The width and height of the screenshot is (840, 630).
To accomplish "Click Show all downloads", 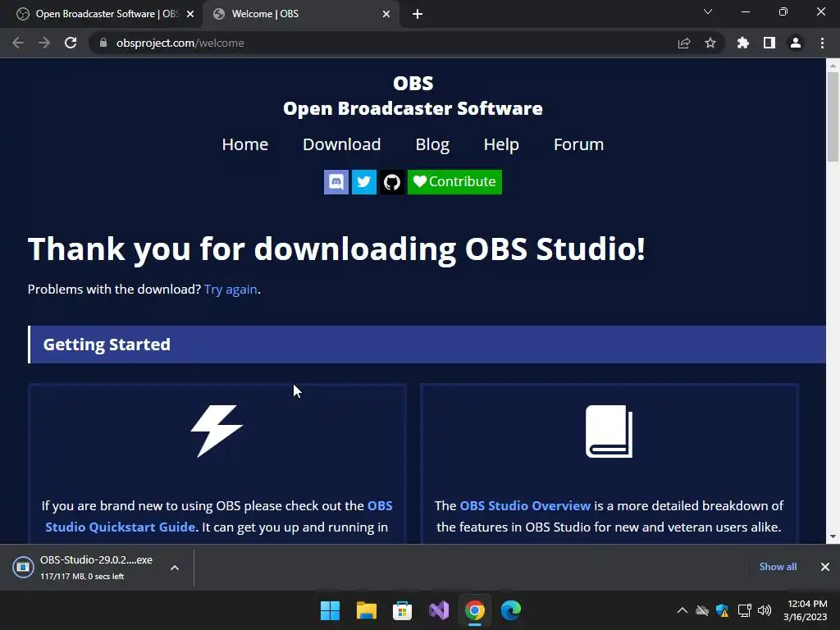I will tap(778, 567).
